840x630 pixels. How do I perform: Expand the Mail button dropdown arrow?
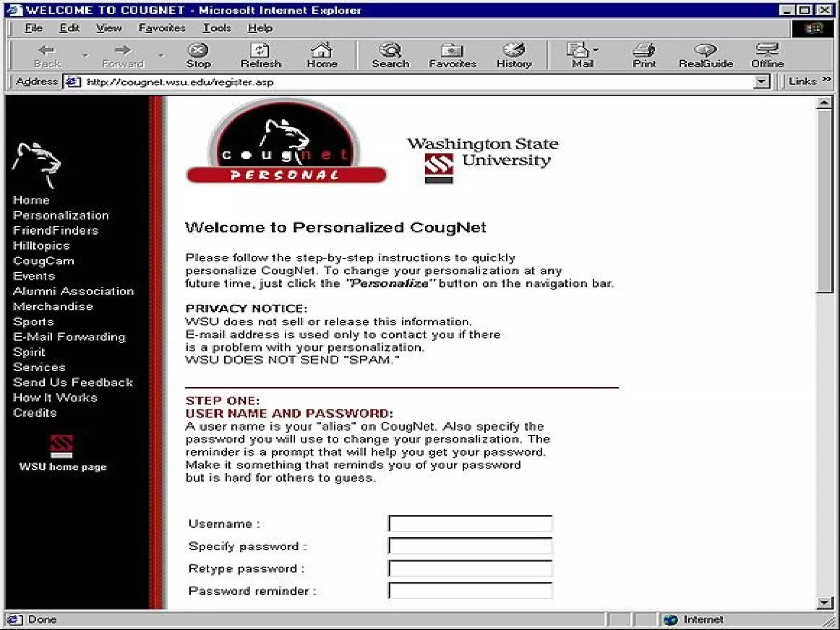pos(596,50)
